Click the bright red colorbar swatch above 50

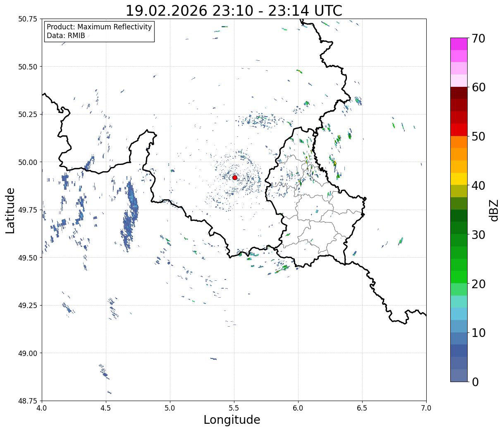459,130
